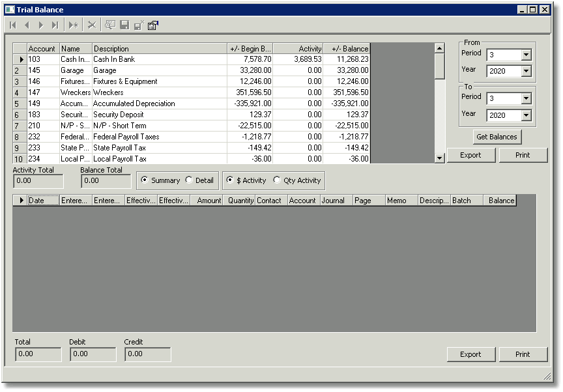
Task: Click the Total field at bottom
Action: [x=38, y=354]
